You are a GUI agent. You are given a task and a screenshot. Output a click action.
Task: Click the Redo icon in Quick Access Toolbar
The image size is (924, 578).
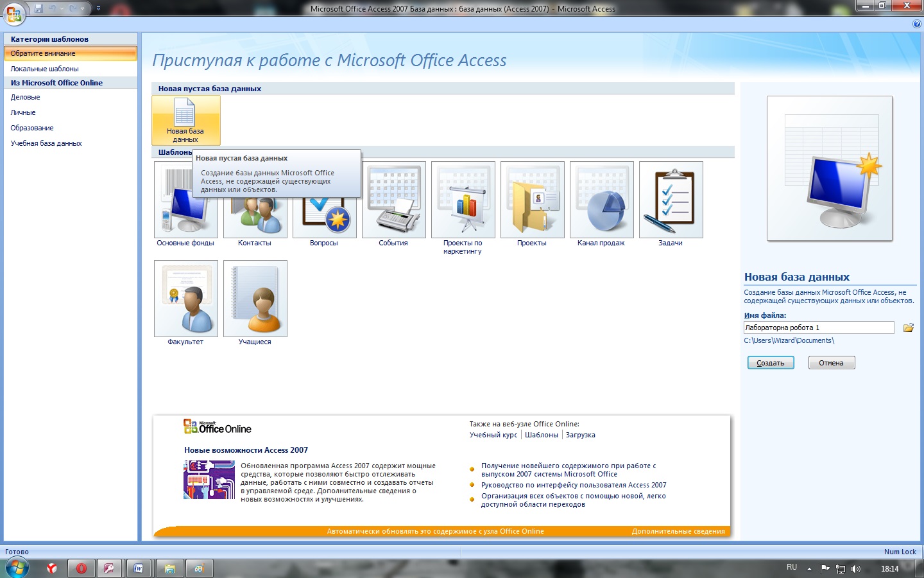click(x=73, y=8)
